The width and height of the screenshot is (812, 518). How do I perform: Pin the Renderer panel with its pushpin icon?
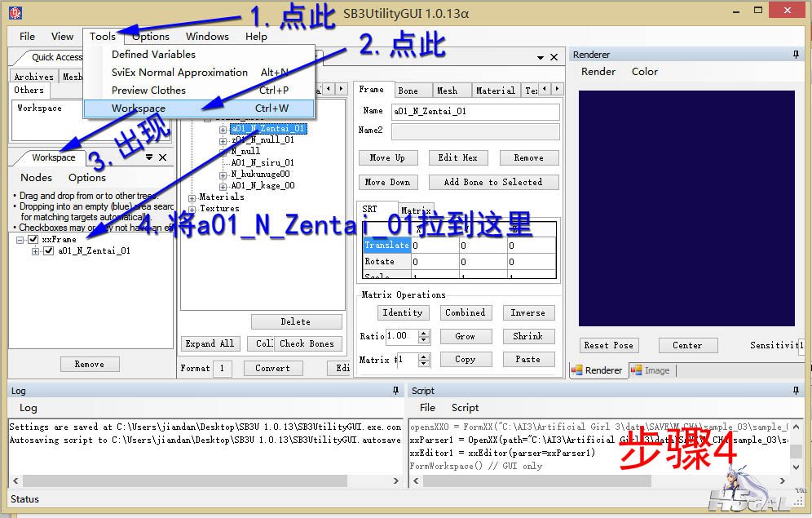click(796, 55)
